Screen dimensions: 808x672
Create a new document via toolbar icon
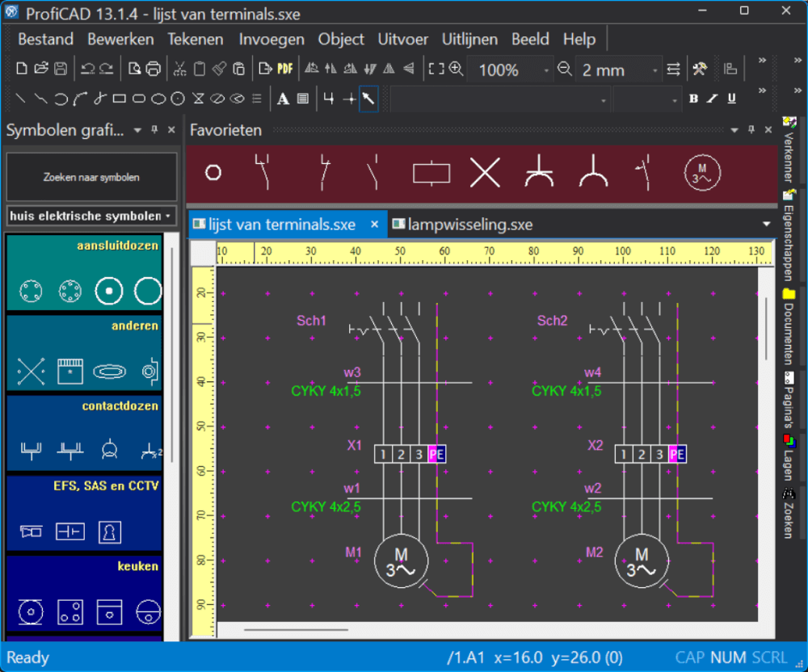[x=22, y=69]
